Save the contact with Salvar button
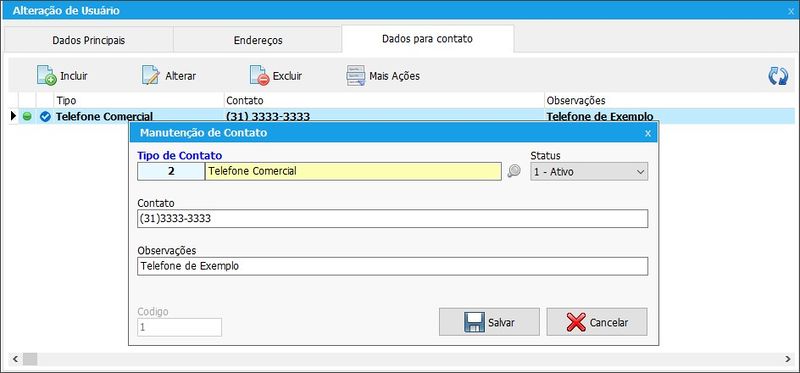Screen dimensions: 800x373 coord(489,322)
